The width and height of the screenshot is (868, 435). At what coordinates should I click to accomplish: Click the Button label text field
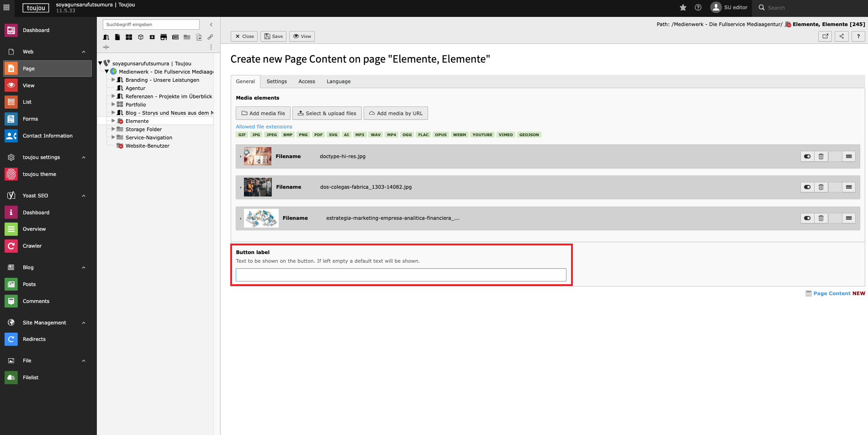(401, 275)
